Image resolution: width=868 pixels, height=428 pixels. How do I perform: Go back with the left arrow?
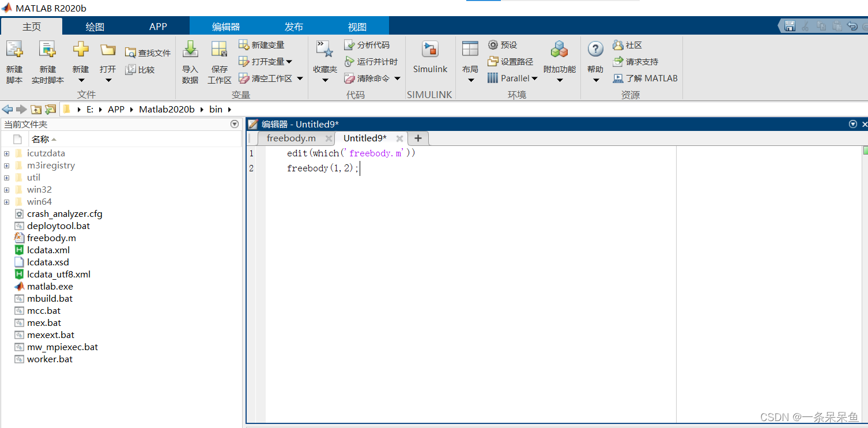7,109
